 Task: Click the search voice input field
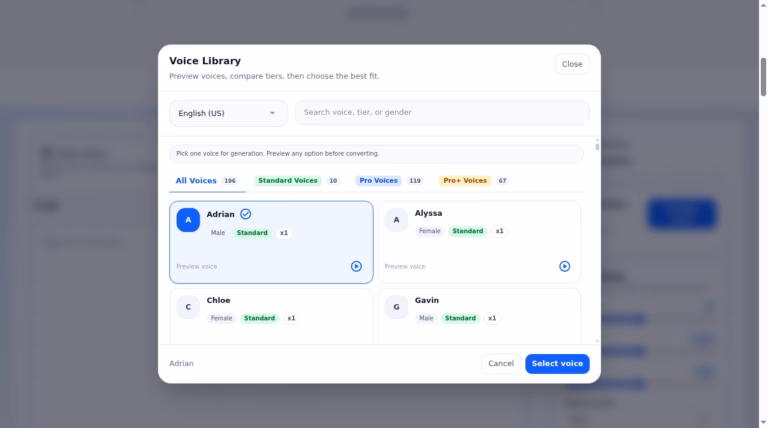click(x=442, y=113)
